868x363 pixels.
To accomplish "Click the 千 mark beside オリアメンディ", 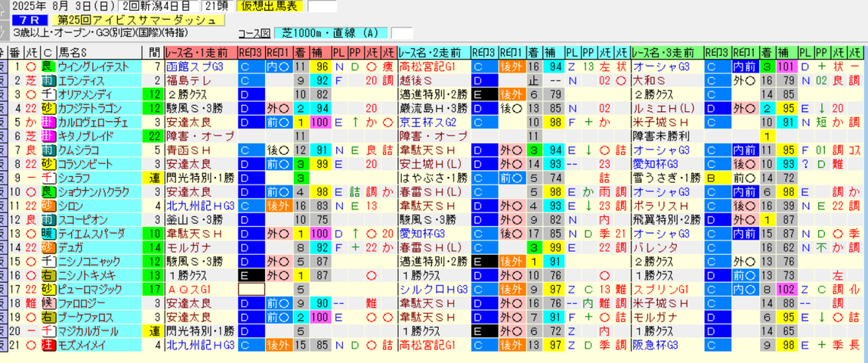I will 48,94.
